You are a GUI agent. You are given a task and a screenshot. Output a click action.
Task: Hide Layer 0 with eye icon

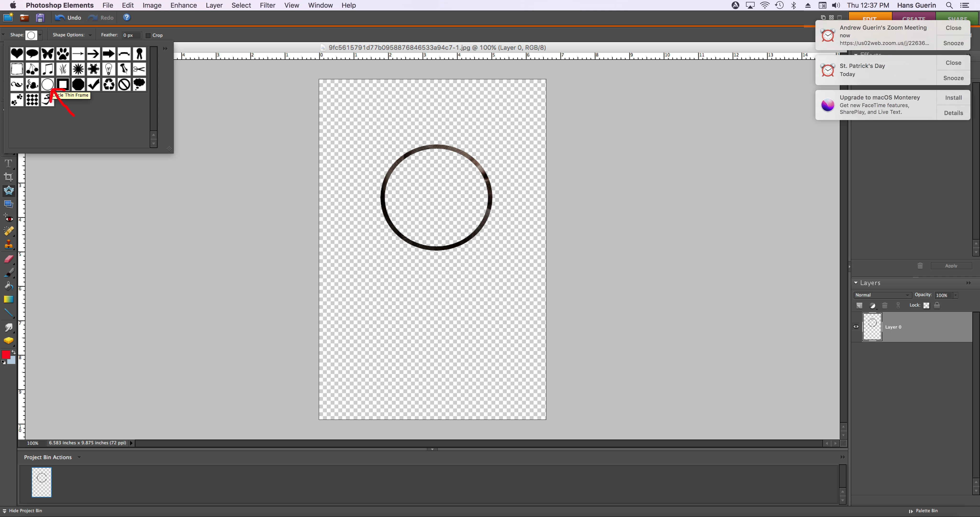[x=856, y=327]
